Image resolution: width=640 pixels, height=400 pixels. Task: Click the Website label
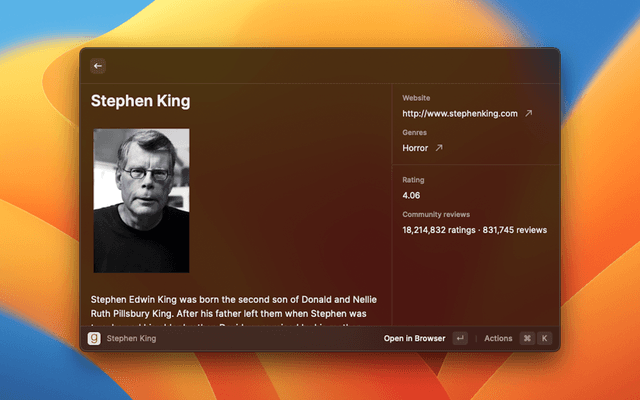[x=416, y=98]
